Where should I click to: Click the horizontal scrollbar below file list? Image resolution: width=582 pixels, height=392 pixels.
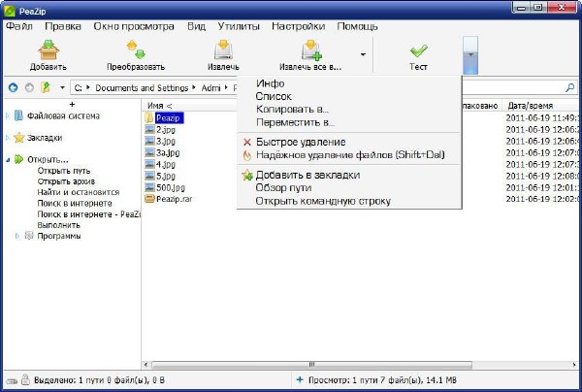pos(359,362)
